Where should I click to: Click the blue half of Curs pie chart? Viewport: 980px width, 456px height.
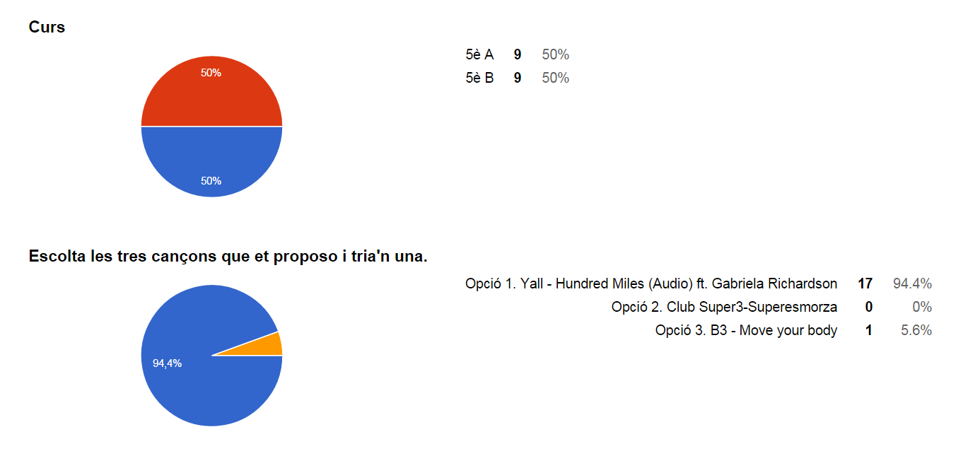tap(211, 156)
